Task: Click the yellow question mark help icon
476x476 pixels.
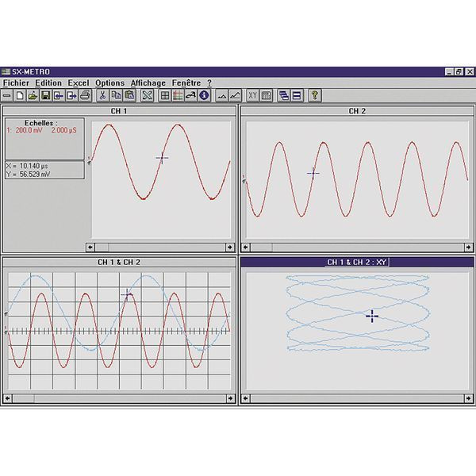Action: (315, 95)
